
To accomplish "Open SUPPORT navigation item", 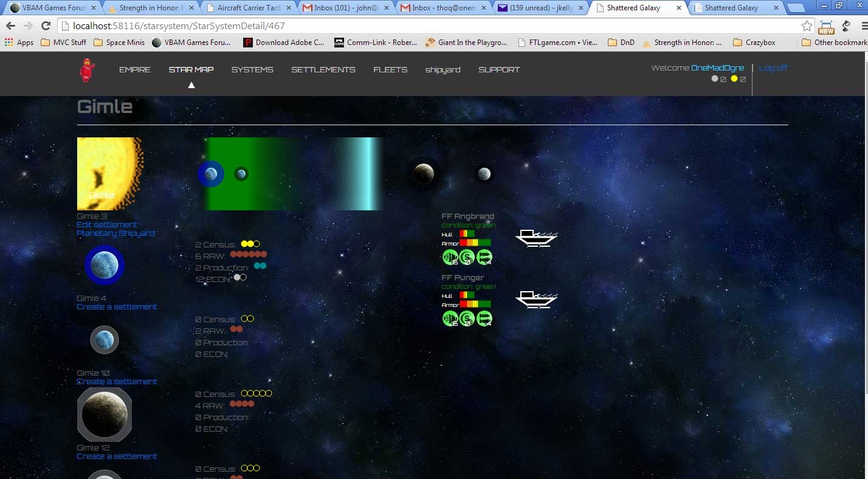I will (x=499, y=69).
